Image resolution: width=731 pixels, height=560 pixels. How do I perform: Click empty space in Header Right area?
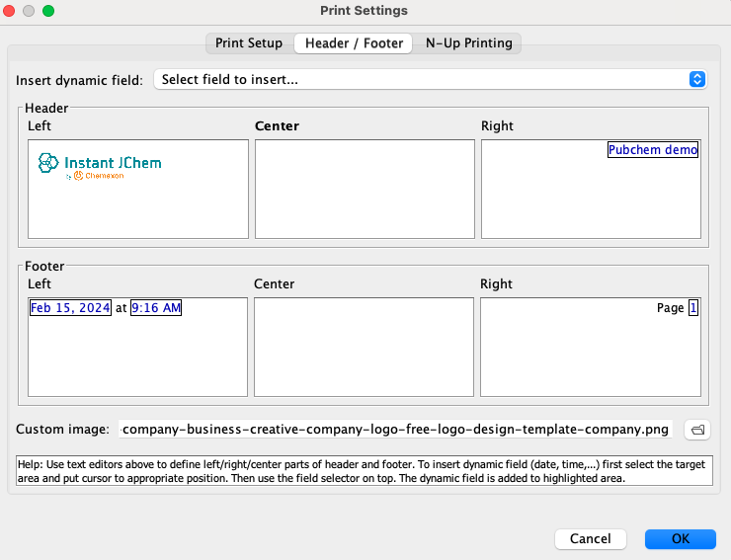[x=590, y=202]
